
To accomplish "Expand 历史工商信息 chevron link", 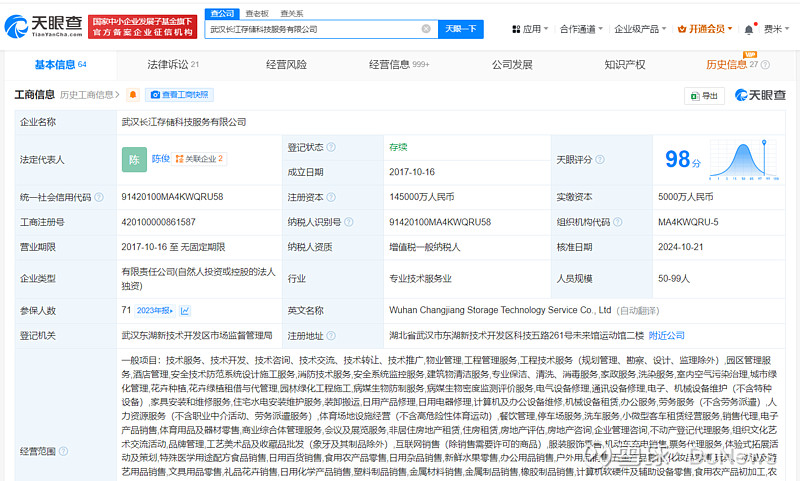I will [90, 95].
